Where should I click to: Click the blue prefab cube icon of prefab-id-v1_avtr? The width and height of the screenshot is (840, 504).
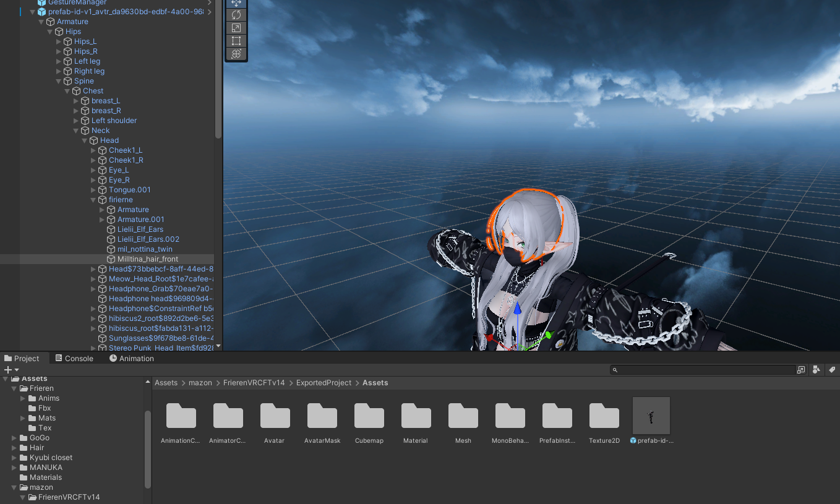pyautogui.click(x=42, y=12)
